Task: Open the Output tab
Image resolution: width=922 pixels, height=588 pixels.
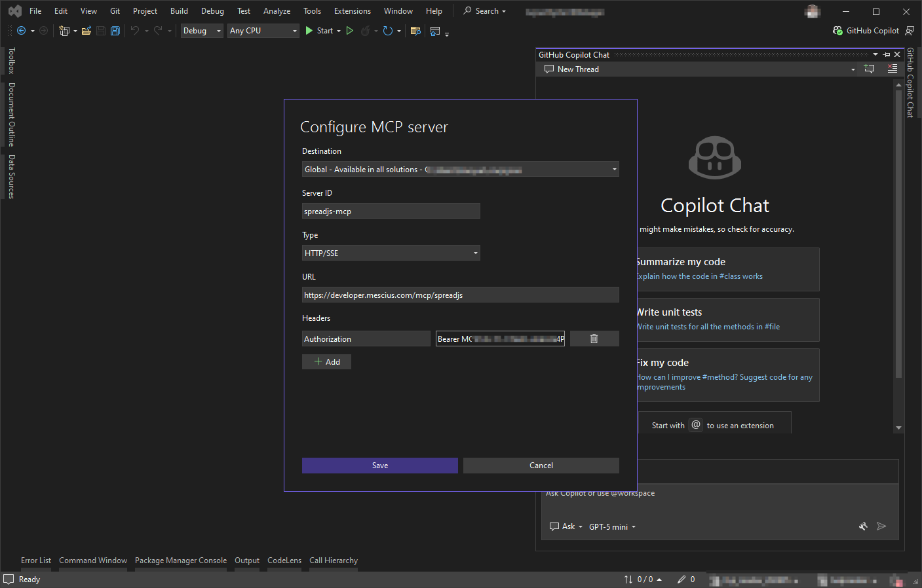Action: 247,560
